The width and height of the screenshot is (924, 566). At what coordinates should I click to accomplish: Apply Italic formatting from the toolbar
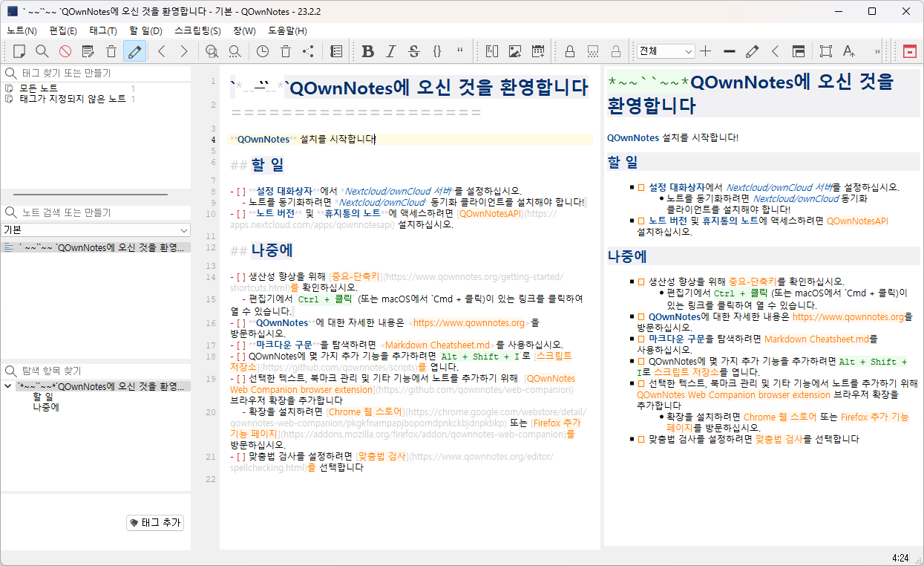coord(390,51)
